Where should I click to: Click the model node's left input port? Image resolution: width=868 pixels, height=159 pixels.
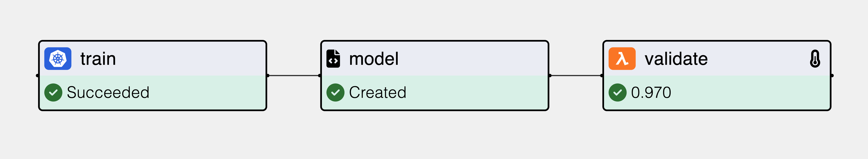(320, 76)
